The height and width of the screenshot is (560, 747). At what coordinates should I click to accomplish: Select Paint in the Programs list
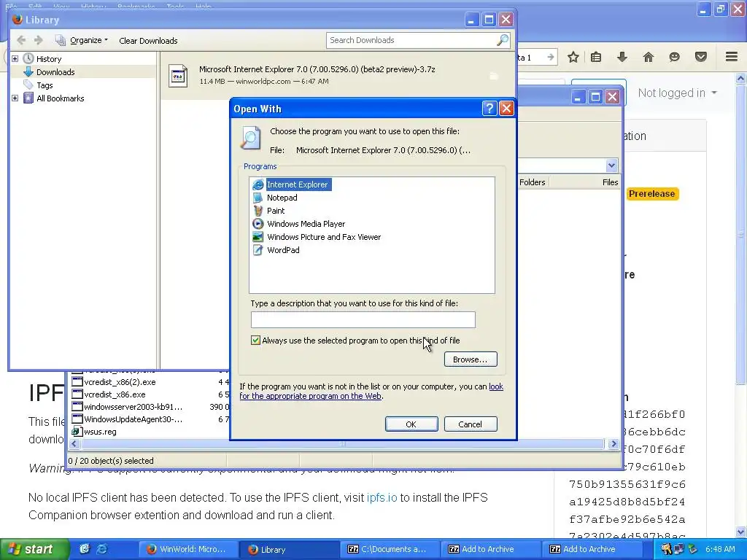pos(275,211)
